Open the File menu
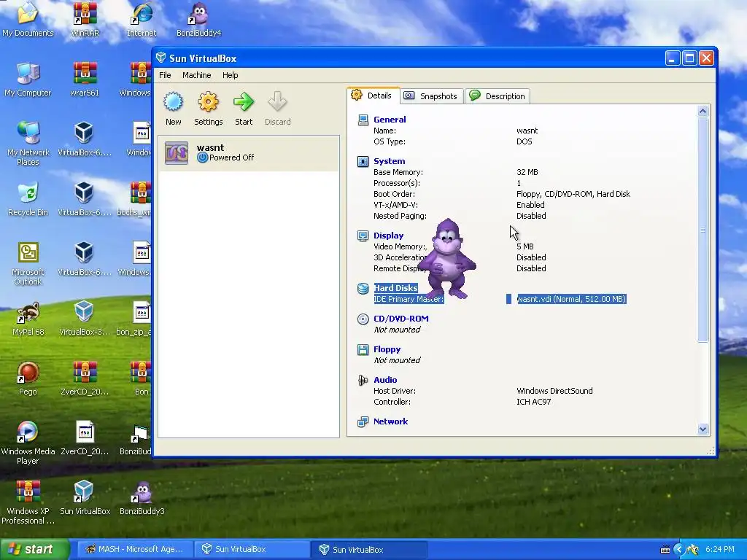This screenshot has width=747, height=560. click(x=165, y=75)
